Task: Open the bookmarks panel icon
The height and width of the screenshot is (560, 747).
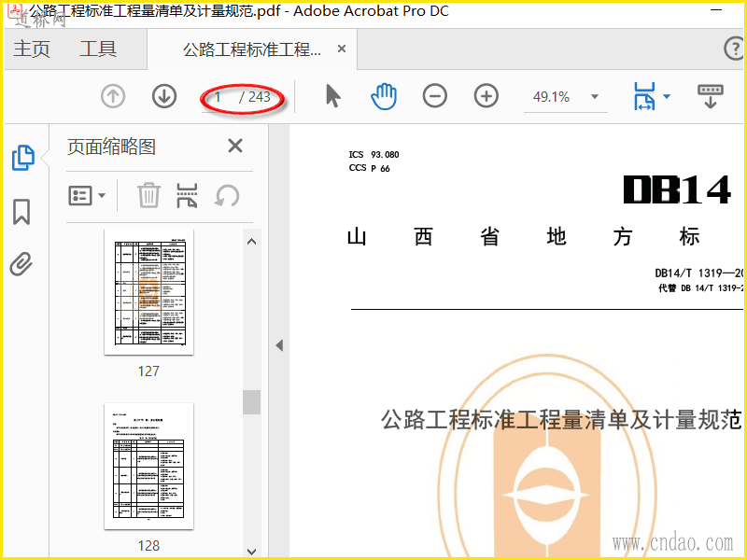Action: (21, 212)
